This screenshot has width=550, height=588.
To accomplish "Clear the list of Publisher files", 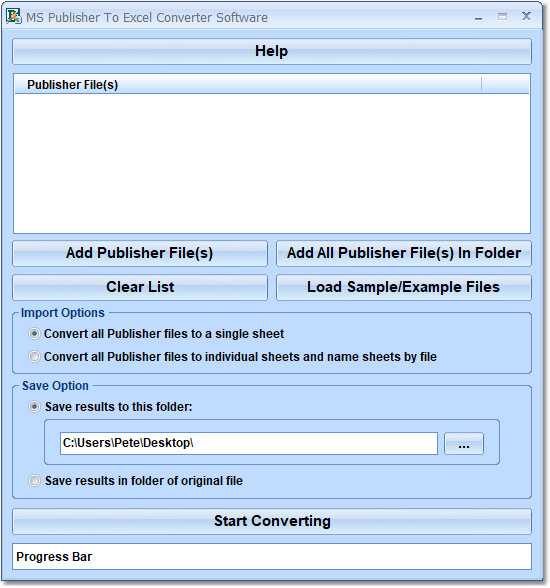I will [x=140, y=288].
